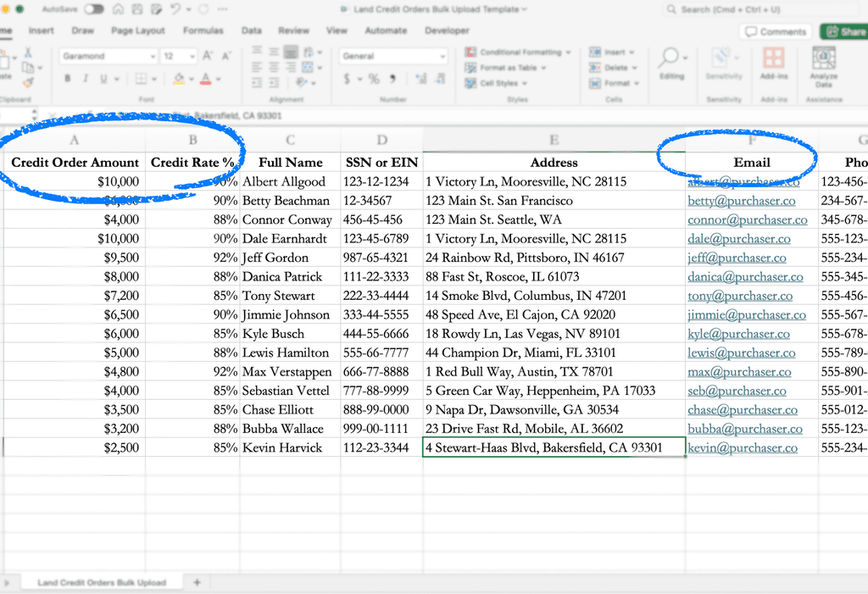Viewport: 868px width, 594px height.
Task: Open the betty@purchaser.co email link
Action: pyautogui.click(x=741, y=200)
